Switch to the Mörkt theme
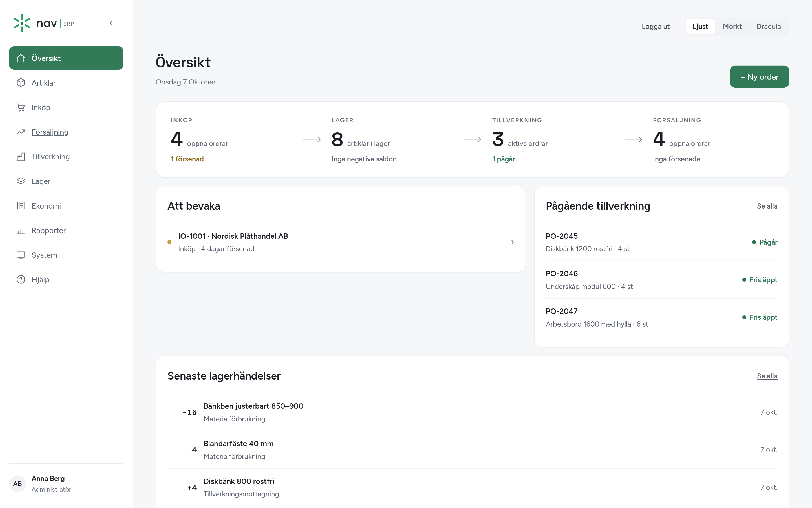 coord(732,26)
